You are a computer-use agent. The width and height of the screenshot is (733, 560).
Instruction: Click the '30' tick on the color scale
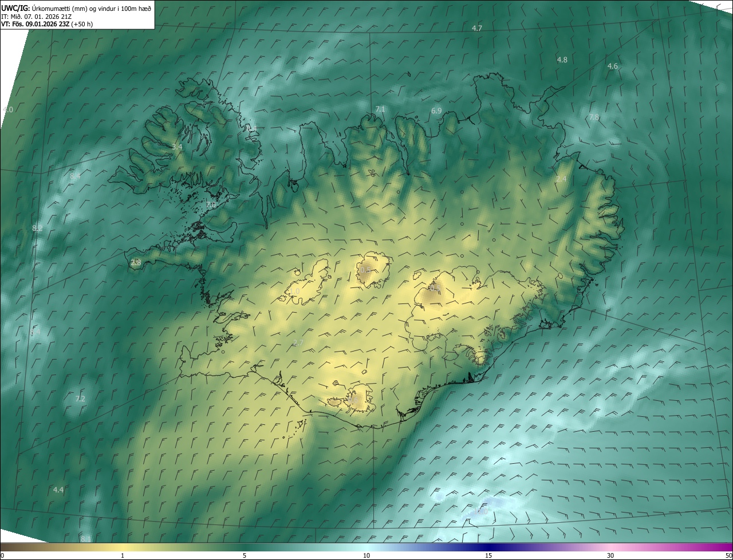pyautogui.click(x=610, y=555)
